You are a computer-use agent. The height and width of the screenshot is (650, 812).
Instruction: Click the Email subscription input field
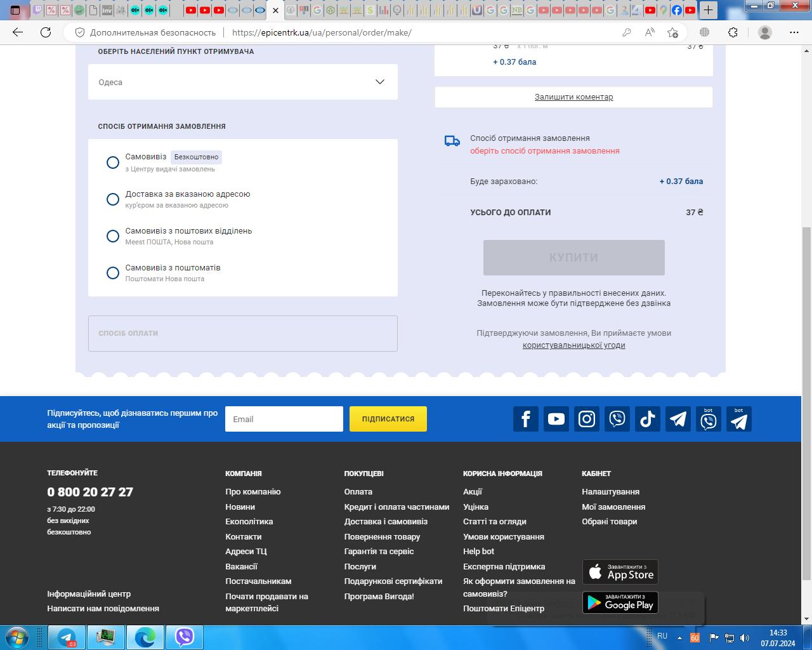tap(284, 419)
